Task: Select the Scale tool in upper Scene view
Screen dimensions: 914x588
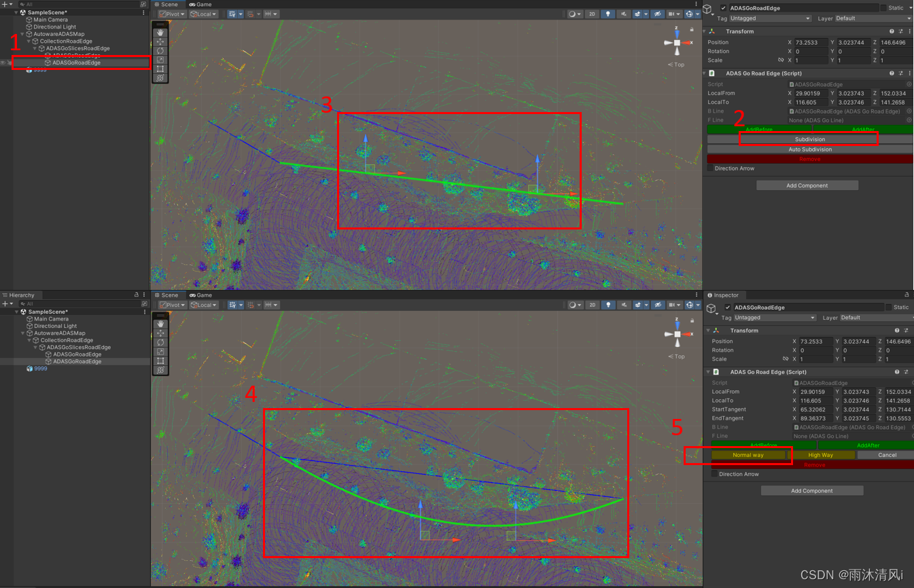Action: [x=160, y=60]
